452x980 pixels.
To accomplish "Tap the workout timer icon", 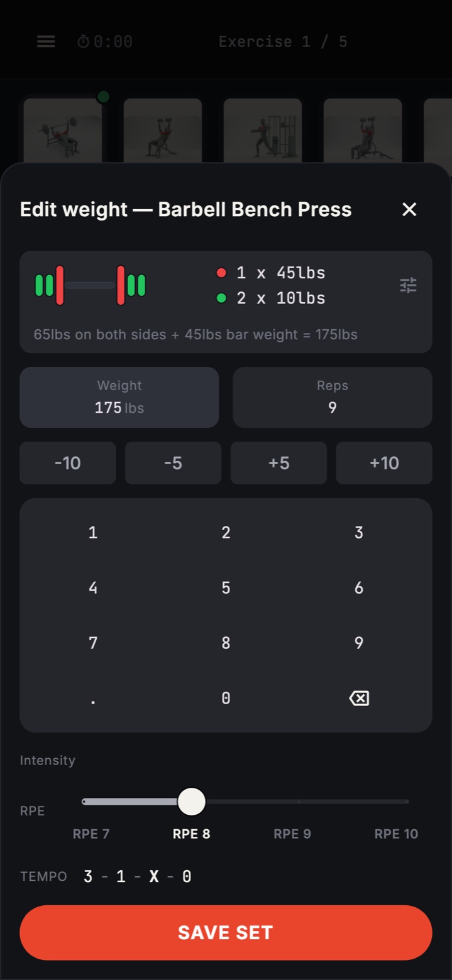I will coord(84,41).
